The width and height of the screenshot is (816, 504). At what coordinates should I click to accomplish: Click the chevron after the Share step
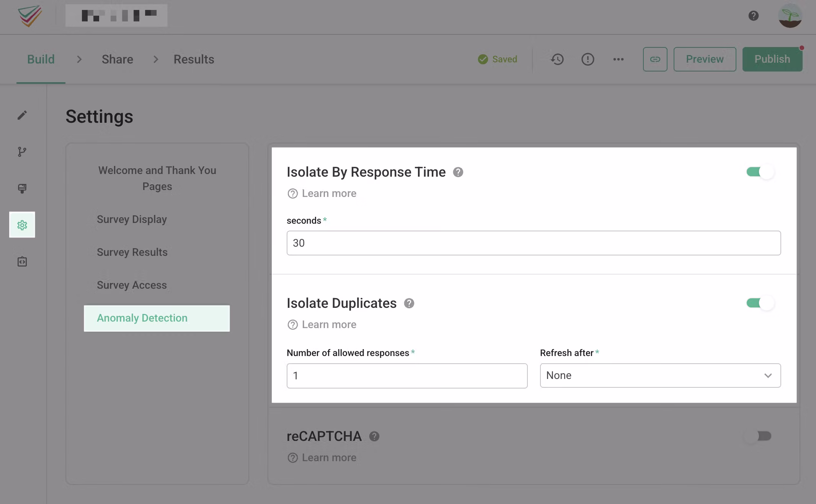[156, 59]
